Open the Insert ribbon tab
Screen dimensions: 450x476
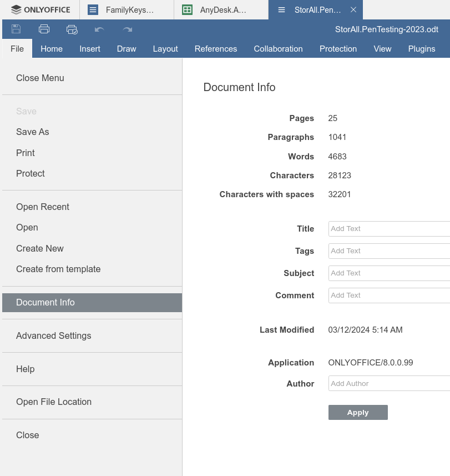90,48
